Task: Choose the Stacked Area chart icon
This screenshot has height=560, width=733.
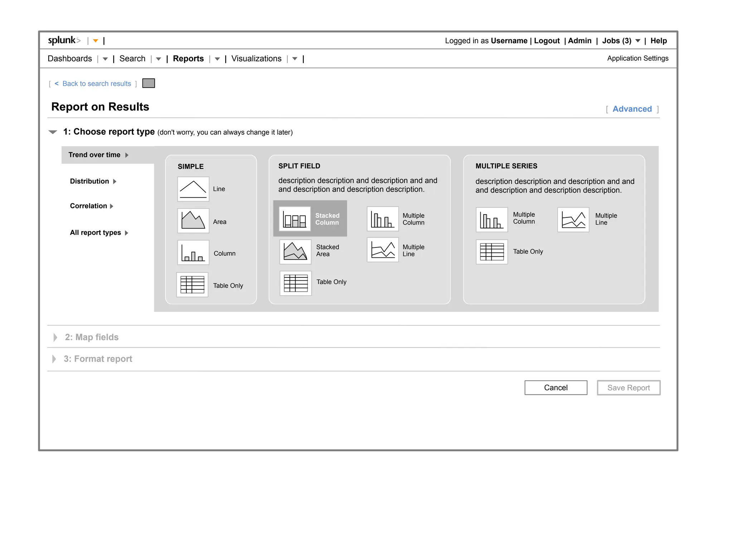Action: click(x=295, y=252)
